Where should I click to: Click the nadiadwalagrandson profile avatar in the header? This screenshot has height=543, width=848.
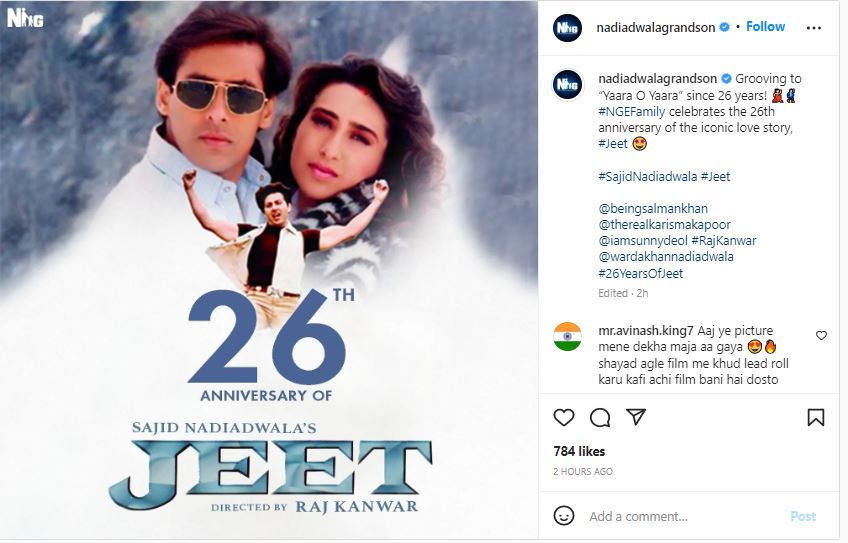point(567,27)
